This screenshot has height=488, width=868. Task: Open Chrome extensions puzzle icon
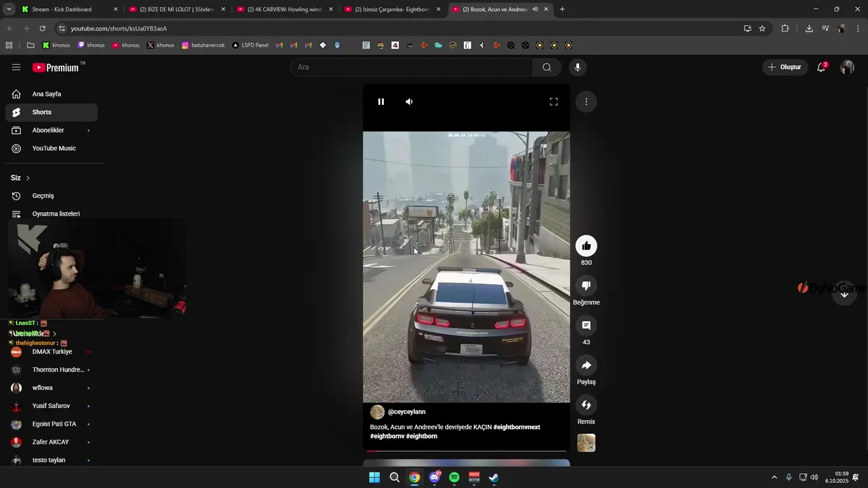pos(785,28)
